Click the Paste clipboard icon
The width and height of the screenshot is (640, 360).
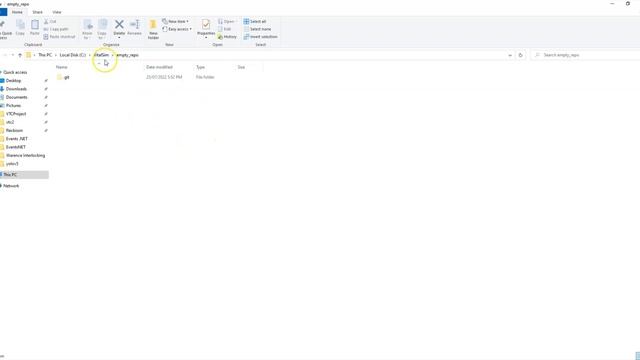click(35, 25)
